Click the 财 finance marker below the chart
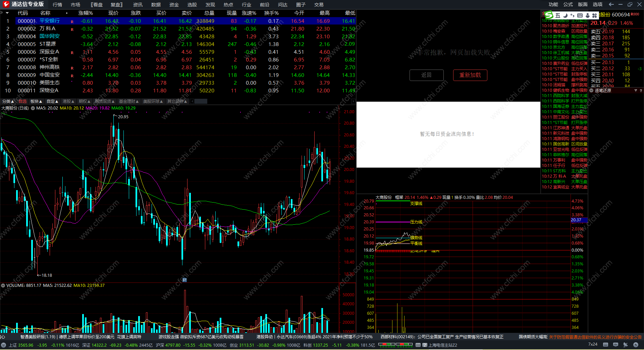 (x=184, y=280)
